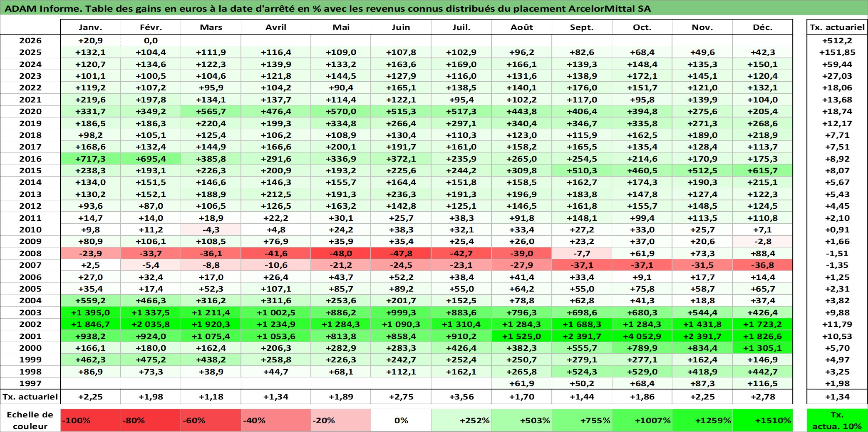Click the 'Janv.' column header
This screenshot has height=432, width=868.
[91, 27]
